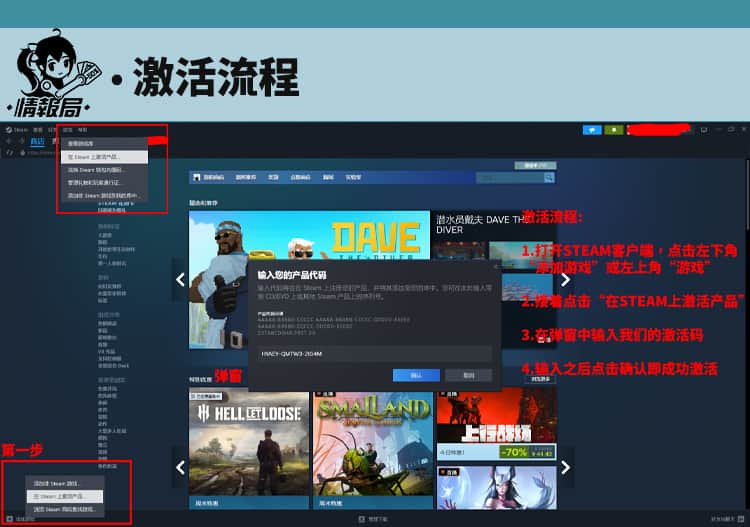Close the product code dialog with the X icon
The width and height of the screenshot is (750, 527).
(x=496, y=266)
